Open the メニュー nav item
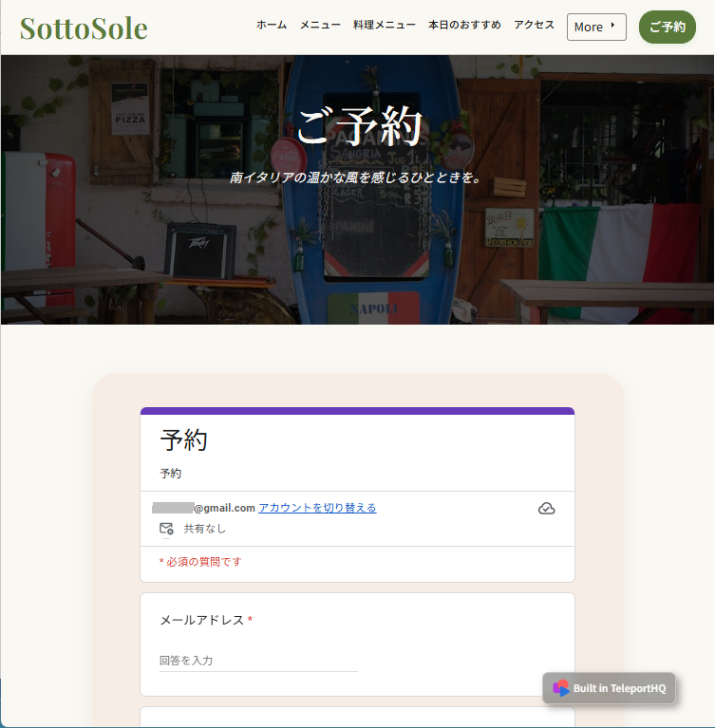Image resolution: width=715 pixels, height=728 pixels. 320,25
